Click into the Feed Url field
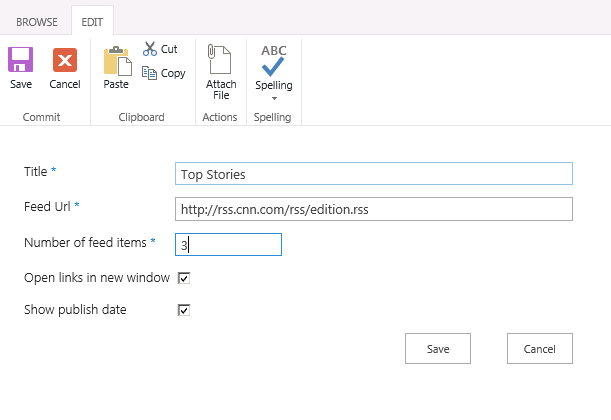The width and height of the screenshot is (611, 420). (374, 209)
